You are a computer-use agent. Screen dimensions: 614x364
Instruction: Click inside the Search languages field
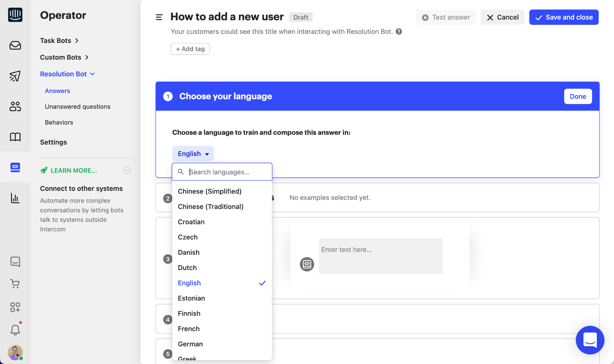pyautogui.click(x=227, y=172)
